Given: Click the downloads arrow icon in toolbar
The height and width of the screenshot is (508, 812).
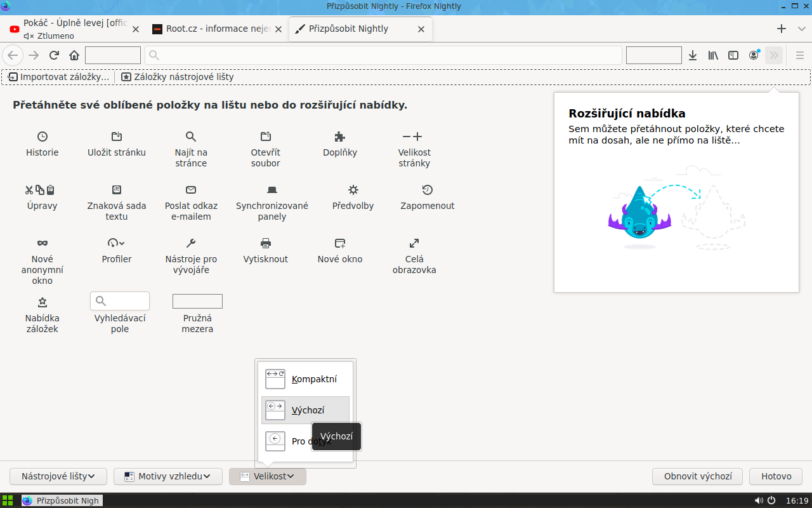Looking at the screenshot, I should (x=693, y=55).
